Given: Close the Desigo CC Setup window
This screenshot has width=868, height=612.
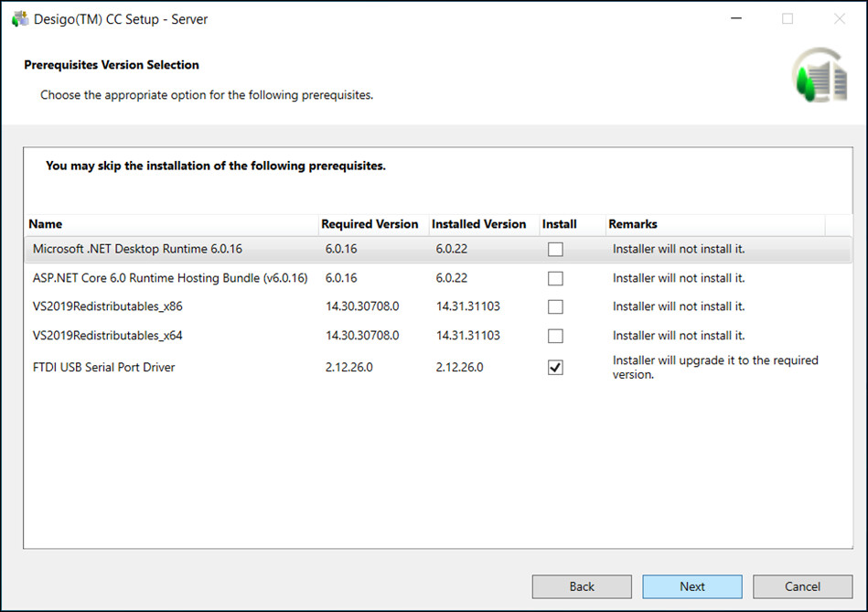Looking at the screenshot, I should point(839,19).
